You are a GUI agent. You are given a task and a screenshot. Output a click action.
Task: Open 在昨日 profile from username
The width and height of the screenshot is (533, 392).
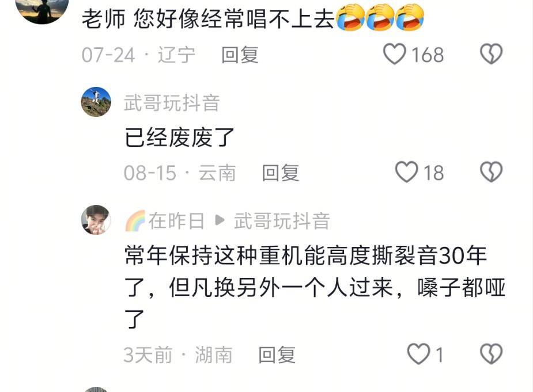[x=176, y=221]
